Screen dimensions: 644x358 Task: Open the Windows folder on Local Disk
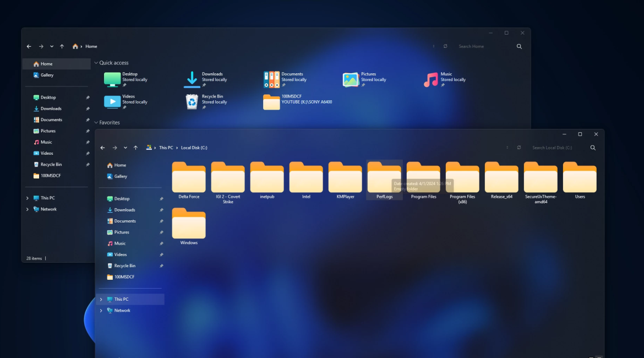click(x=189, y=225)
